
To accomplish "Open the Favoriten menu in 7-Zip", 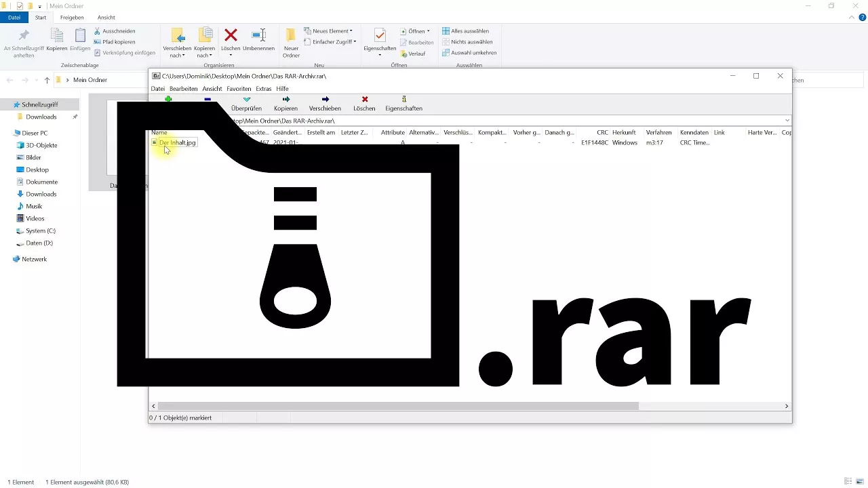I will coord(239,89).
